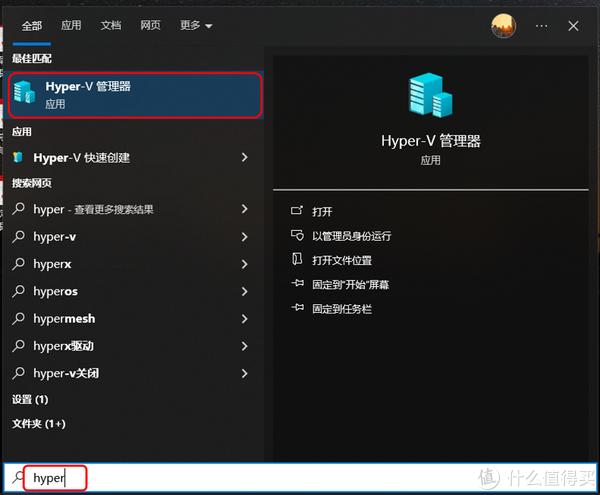Choose 固定到"开始"屏幕
The image size is (600, 495).
point(351,285)
